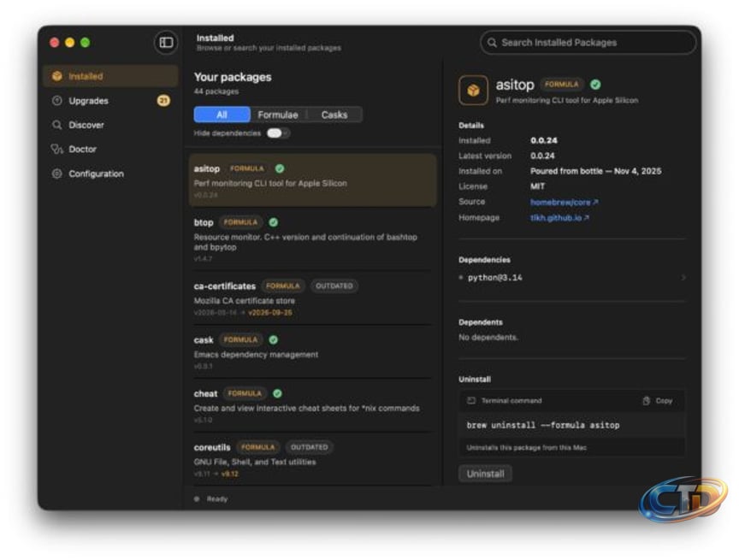Click the search magnifier icon
Viewport: 739px width, 560px height.
click(x=492, y=43)
